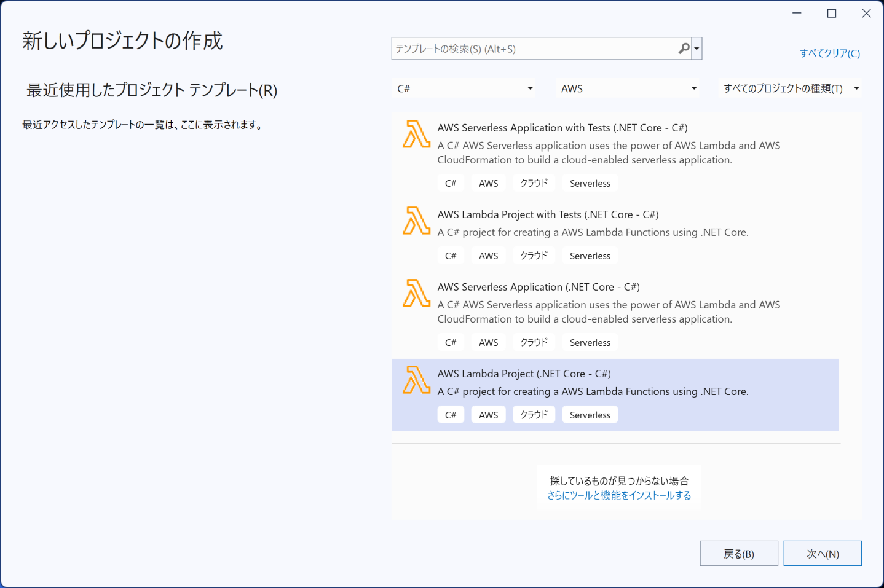Open the C# language filter dropdown
This screenshot has height=588, width=884.
464,88
